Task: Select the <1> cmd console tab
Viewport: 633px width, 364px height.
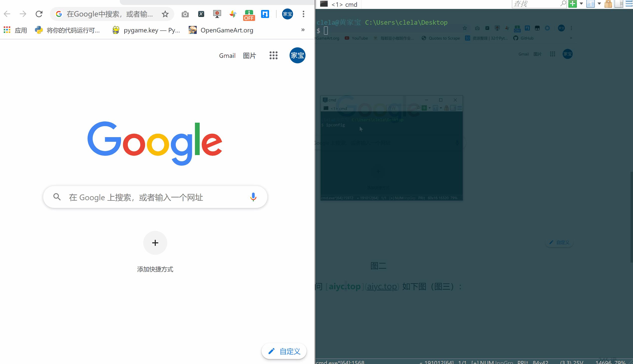Action: pyautogui.click(x=339, y=4)
